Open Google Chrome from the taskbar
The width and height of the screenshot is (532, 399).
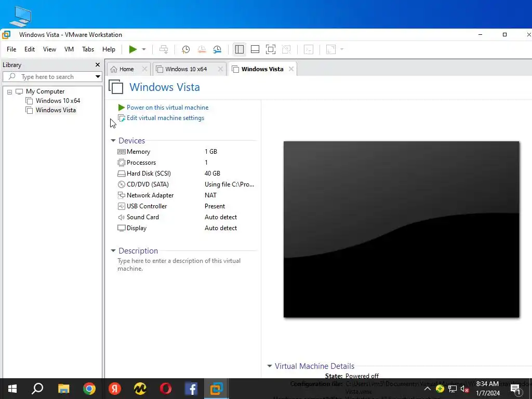click(x=89, y=389)
